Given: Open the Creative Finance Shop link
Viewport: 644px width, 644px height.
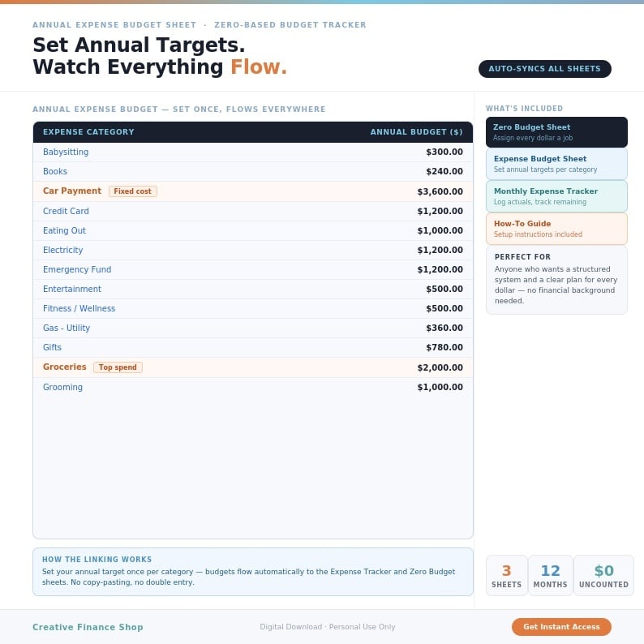Looking at the screenshot, I should [88, 627].
